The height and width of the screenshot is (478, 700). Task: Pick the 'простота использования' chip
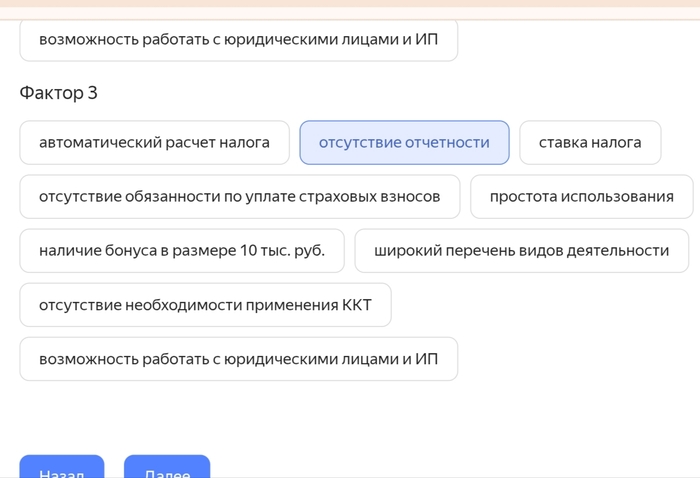pyautogui.click(x=581, y=197)
